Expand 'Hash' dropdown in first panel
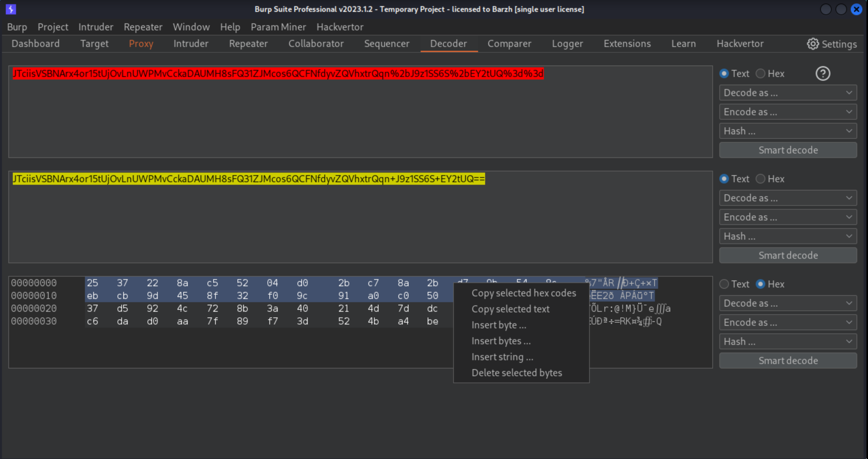This screenshot has height=459, width=868. [788, 131]
